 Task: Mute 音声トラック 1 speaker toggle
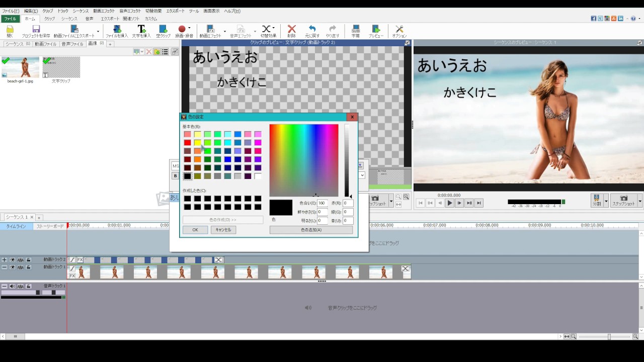(13, 286)
